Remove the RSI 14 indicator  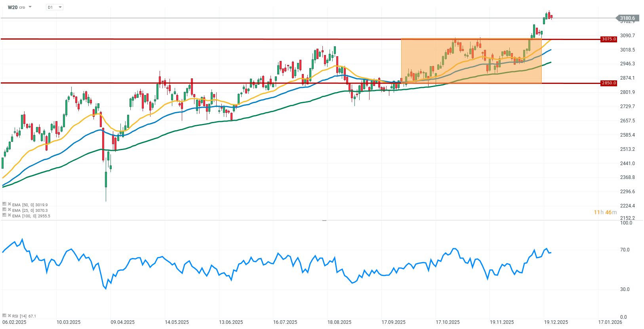coord(9,315)
